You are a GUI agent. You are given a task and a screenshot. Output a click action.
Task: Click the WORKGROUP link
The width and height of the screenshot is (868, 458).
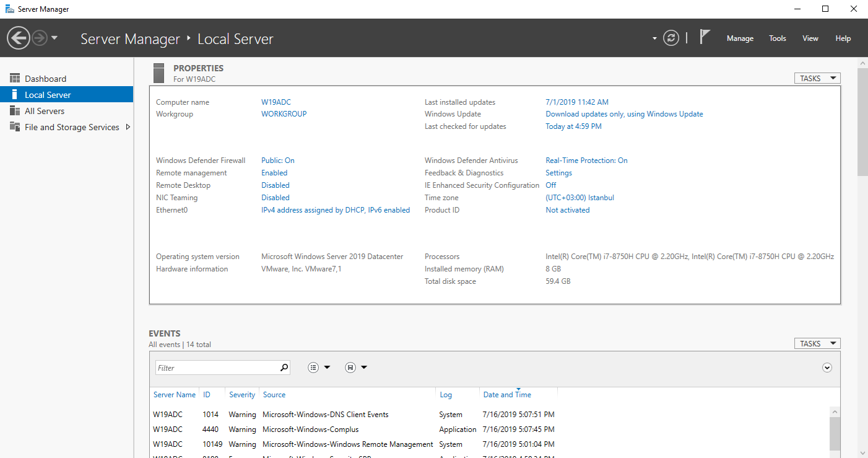point(284,114)
